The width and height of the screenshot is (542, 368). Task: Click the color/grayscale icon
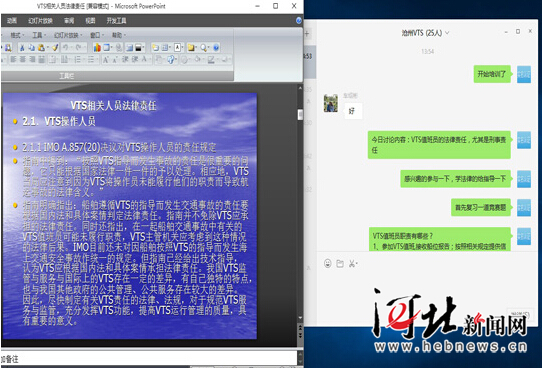138,47
